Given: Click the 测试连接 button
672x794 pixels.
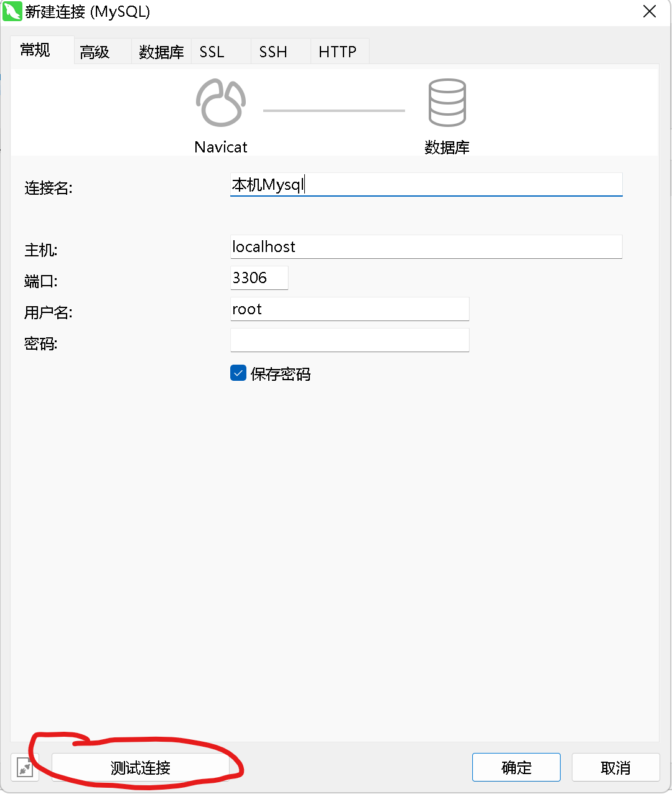Looking at the screenshot, I should (141, 768).
